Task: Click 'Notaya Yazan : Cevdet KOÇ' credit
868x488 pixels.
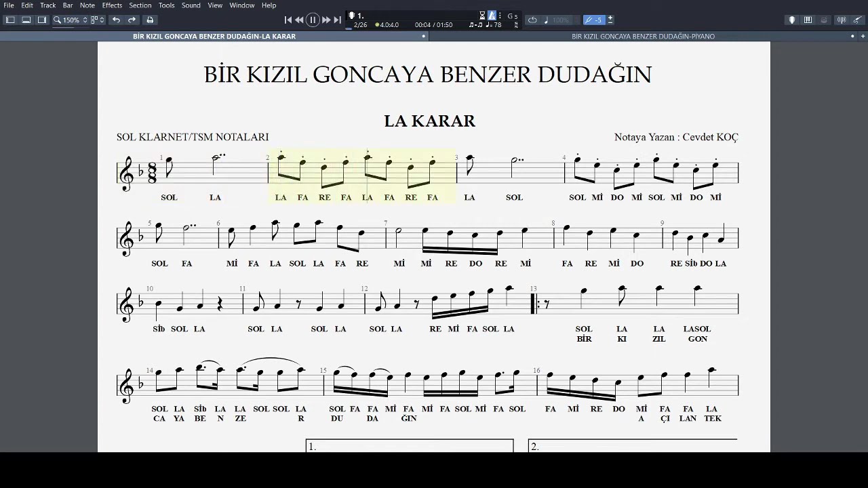Action: [676, 137]
